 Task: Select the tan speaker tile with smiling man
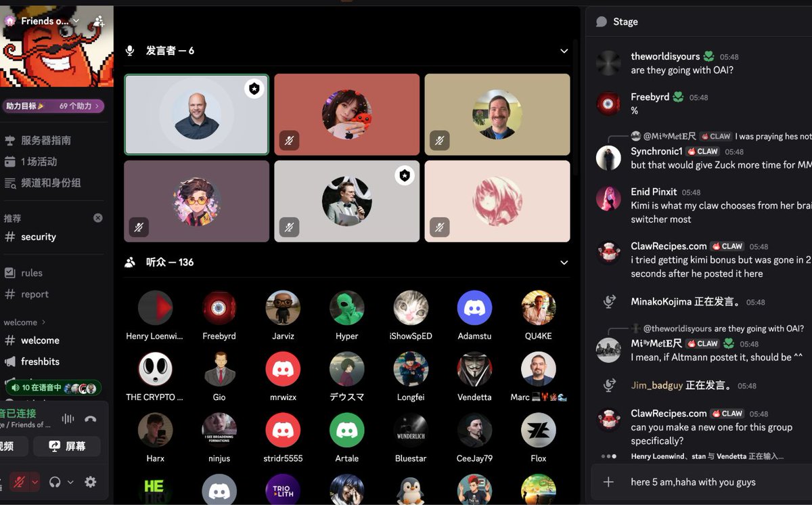pos(497,115)
